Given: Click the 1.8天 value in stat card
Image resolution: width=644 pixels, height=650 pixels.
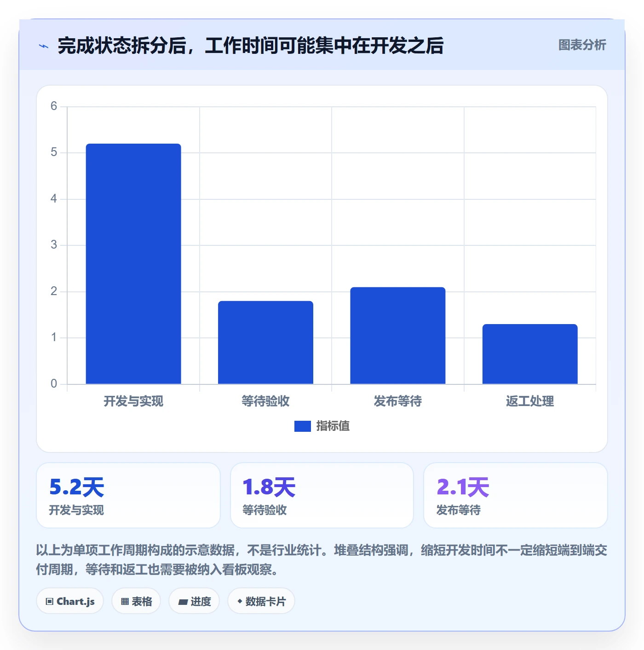Looking at the screenshot, I should pyautogui.click(x=269, y=487).
